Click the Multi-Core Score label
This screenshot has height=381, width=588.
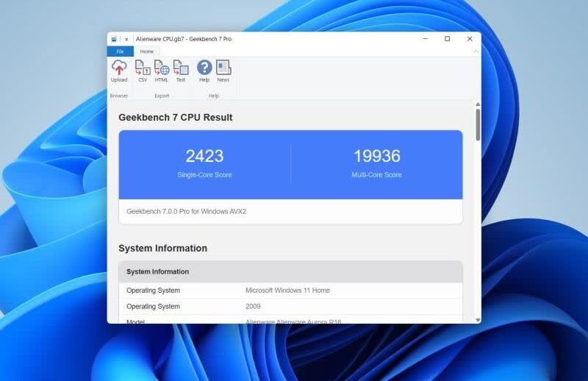coord(377,174)
